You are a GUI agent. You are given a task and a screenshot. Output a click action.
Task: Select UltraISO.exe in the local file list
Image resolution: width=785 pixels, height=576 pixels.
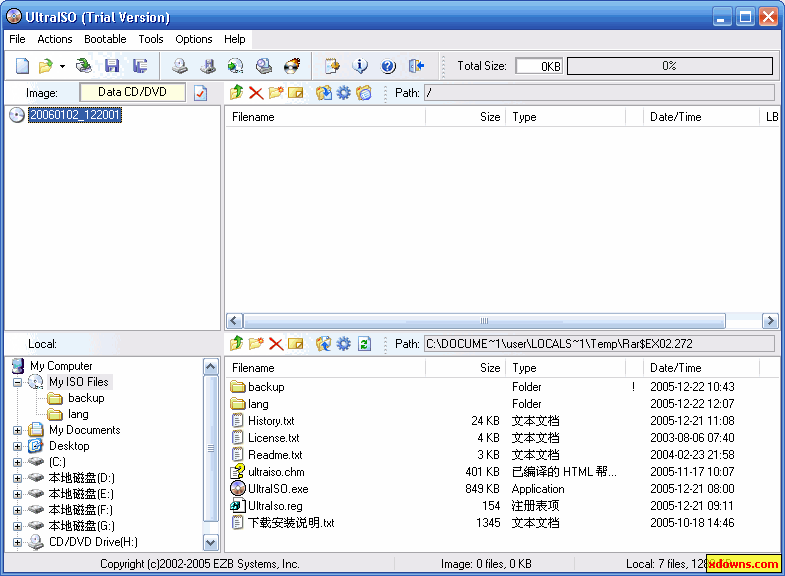[x=278, y=489]
